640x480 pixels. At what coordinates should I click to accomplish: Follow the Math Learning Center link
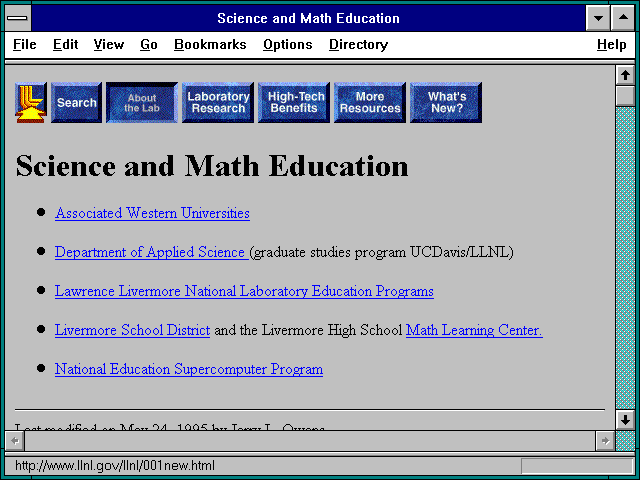pos(474,330)
